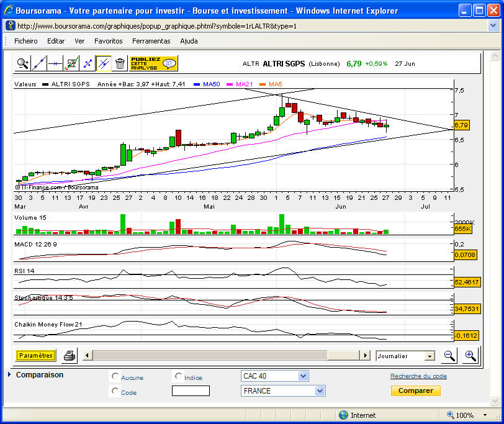Click the +0,59% change value
Screen dimensions: 504x424
click(x=376, y=64)
